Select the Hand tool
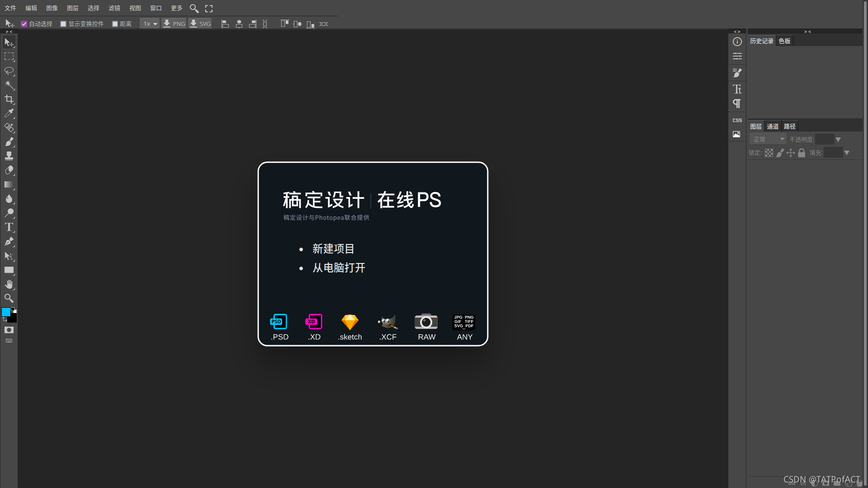Image resolution: width=868 pixels, height=488 pixels. point(9,284)
